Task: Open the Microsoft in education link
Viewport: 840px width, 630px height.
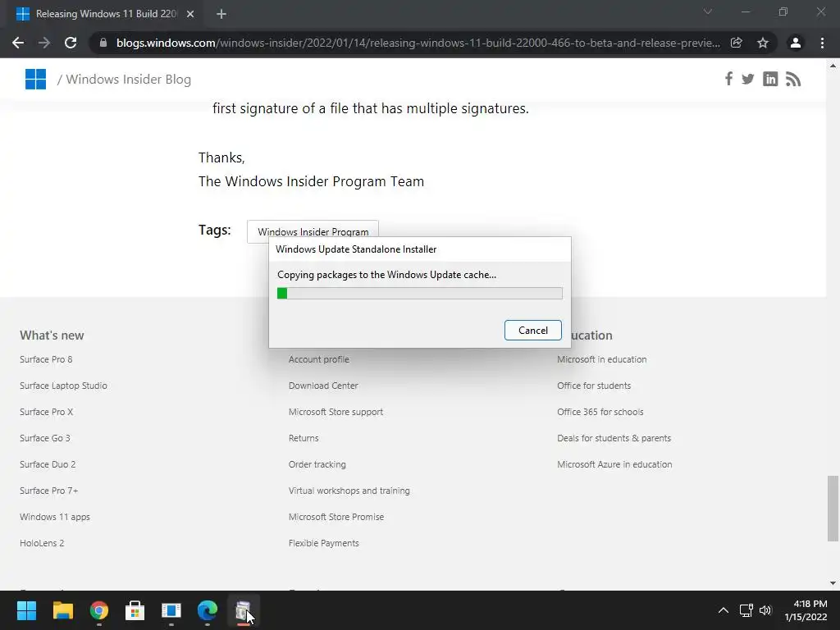Action: pyautogui.click(x=601, y=359)
